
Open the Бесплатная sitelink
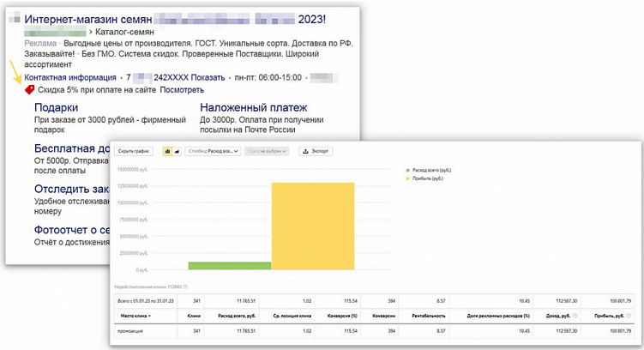[71, 148]
